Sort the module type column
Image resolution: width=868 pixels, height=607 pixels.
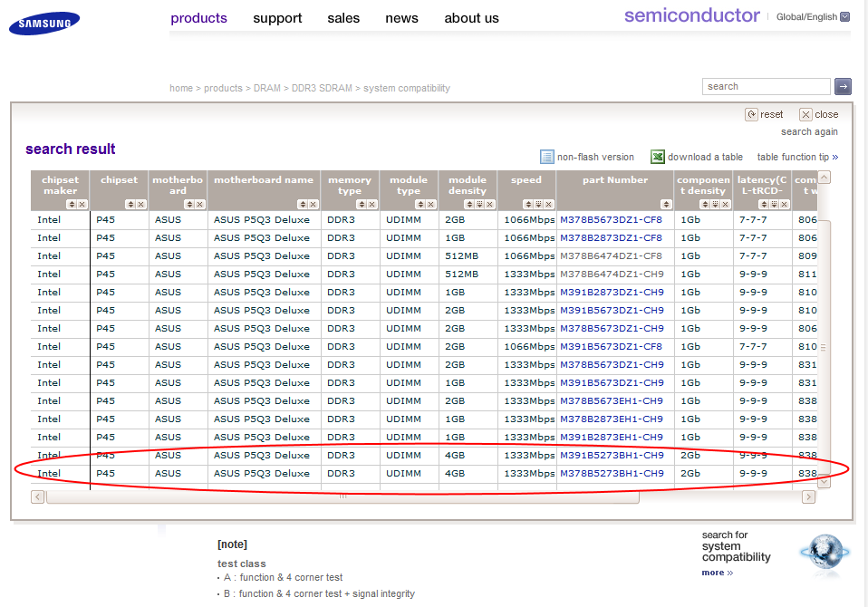pyautogui.click(x=420, y=204)
